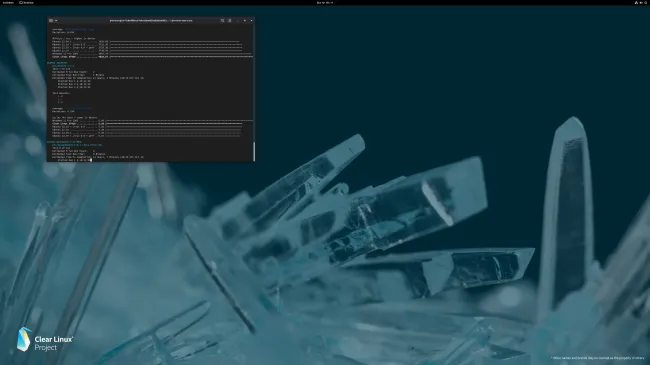Open the clock and calendar panel

325,2
